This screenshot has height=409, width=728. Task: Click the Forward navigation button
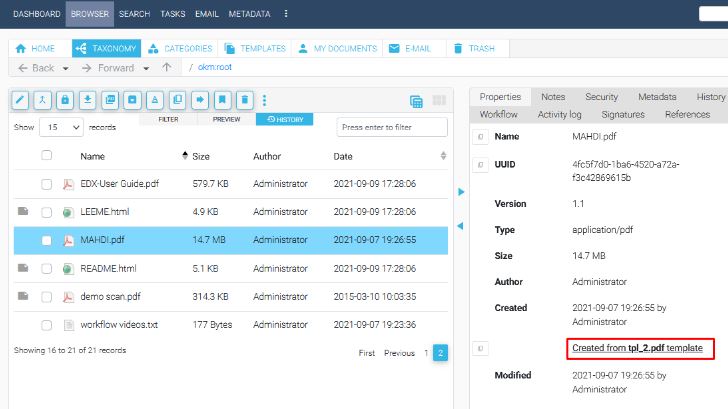[108, 68]
